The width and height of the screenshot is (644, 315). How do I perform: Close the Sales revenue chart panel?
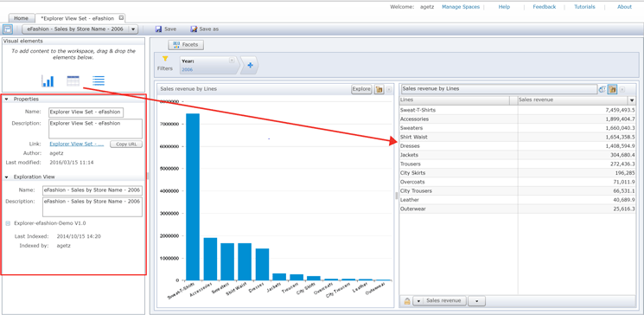tap(389, 89)
